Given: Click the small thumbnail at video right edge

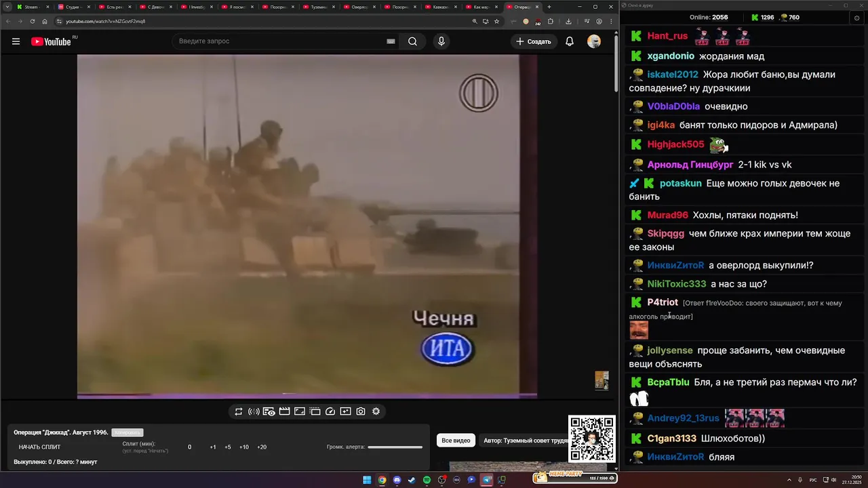Looking at the screenshot, I should 601,380.
